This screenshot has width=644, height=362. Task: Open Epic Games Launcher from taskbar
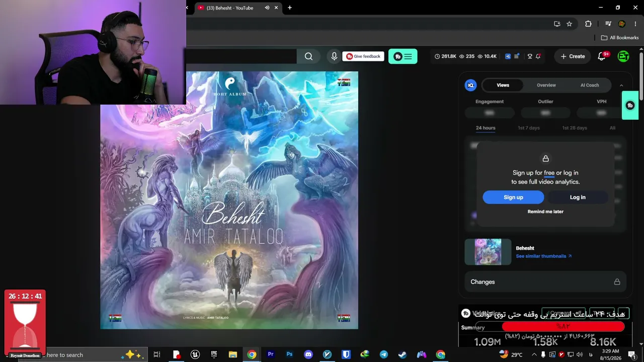click(214, 354)
